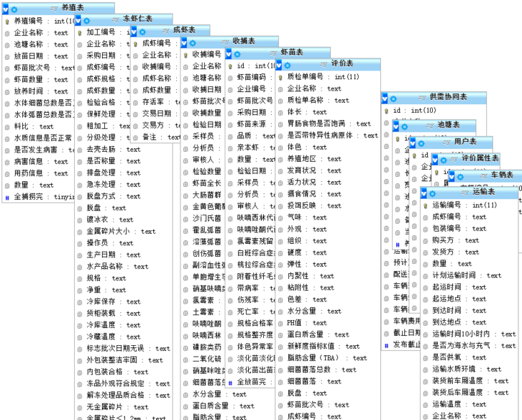Open gear options of 供需协同表 table
The width and height of the screenshot is (522, 420).
coord(394,99)
